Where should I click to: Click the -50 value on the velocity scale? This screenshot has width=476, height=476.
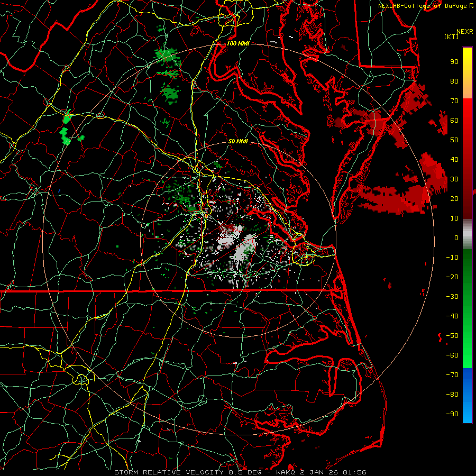coord(452,336)
